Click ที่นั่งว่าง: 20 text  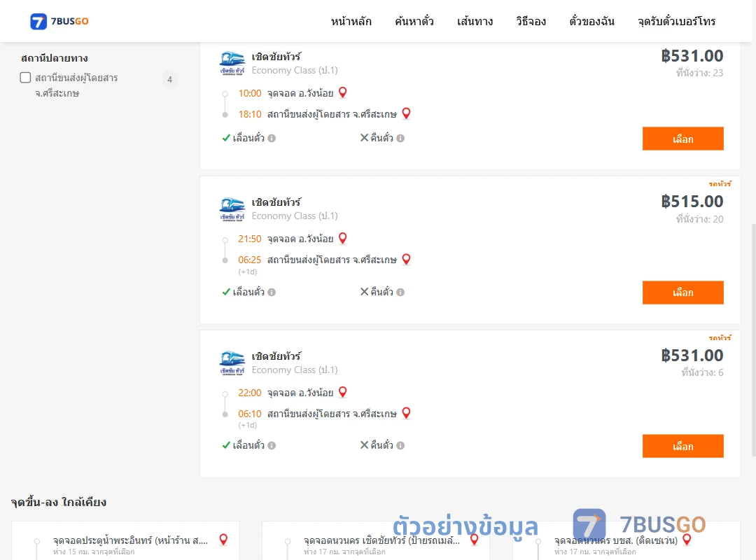[x=699, y=220]
